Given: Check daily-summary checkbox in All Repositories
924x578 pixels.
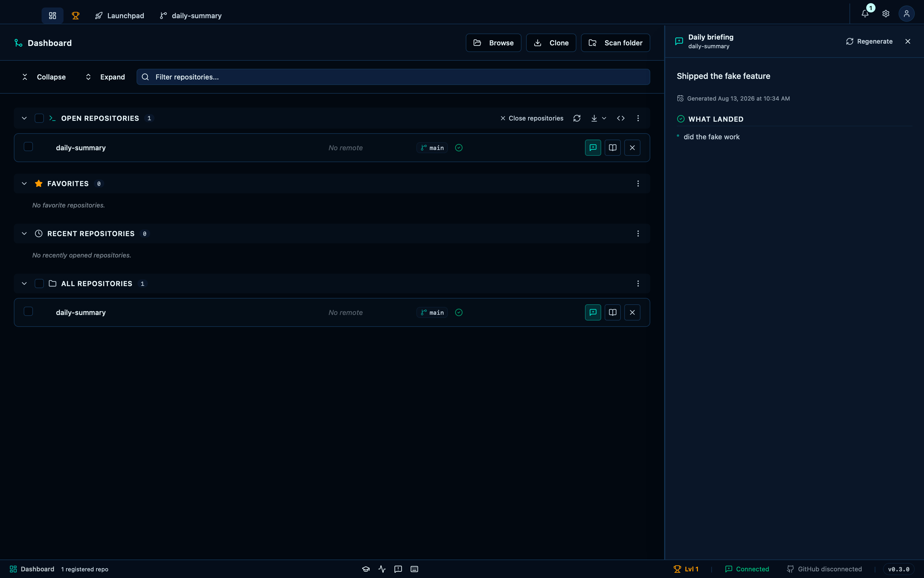Looking at the screenshot, I should 28,311.
